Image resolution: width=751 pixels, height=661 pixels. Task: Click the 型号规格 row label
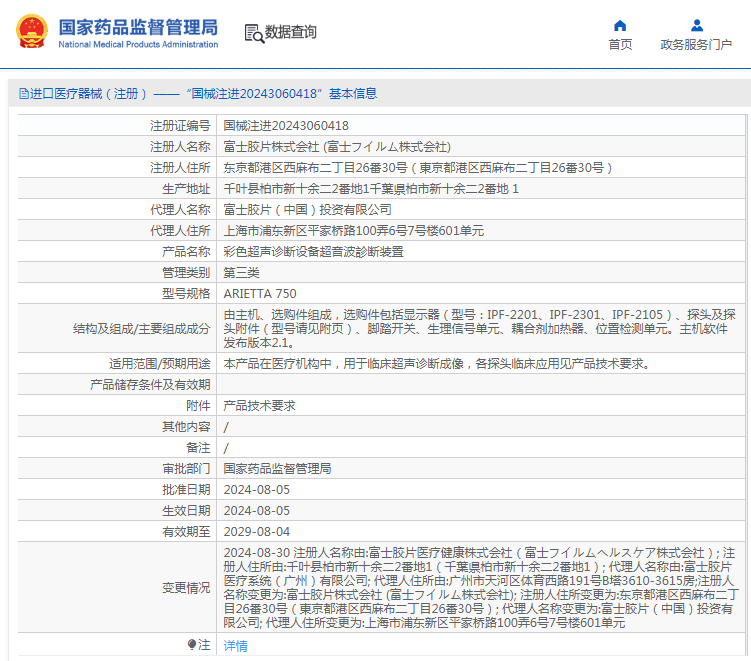pyautogui.click(x=186, y=294)
